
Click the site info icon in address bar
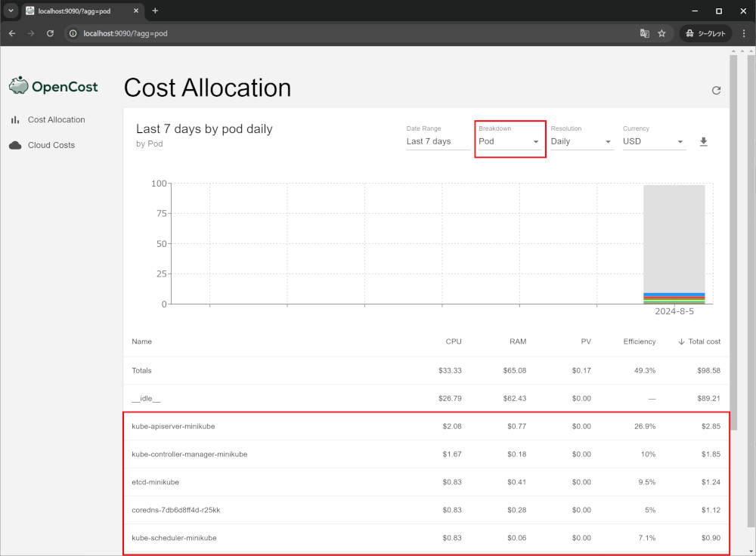click(73, 33)
